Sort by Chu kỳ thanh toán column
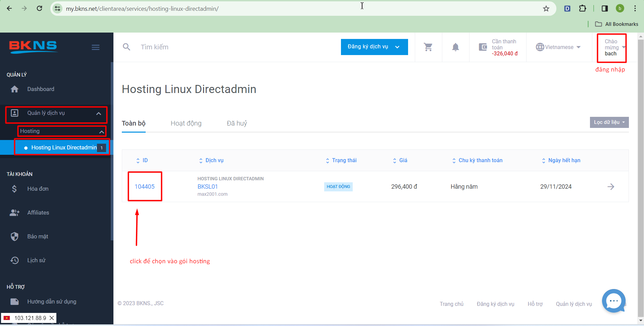 [x=477, y=160]
